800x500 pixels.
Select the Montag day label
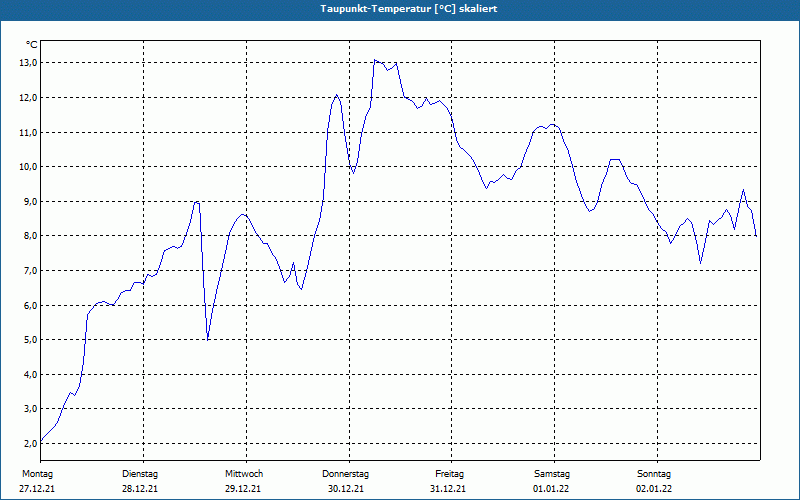pyautogui.click(x=37, y=474)
